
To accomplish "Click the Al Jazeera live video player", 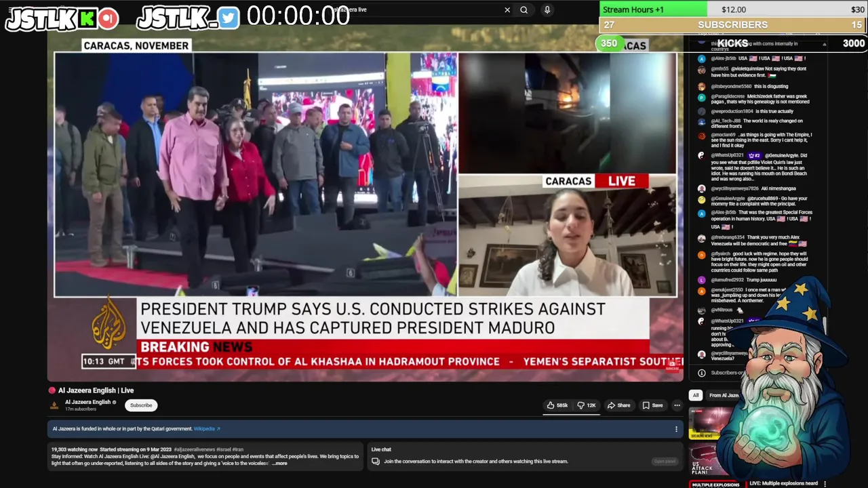I will (365, 203).
